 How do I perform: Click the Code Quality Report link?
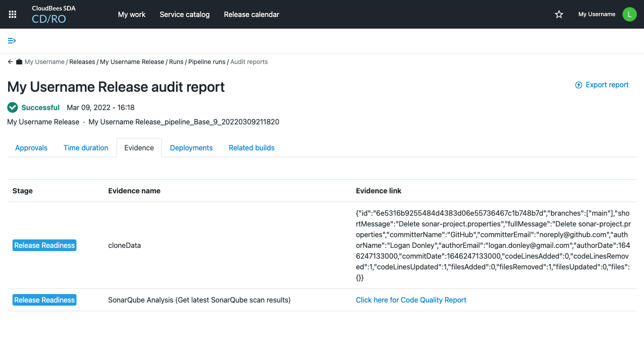[x=411, y=300]
